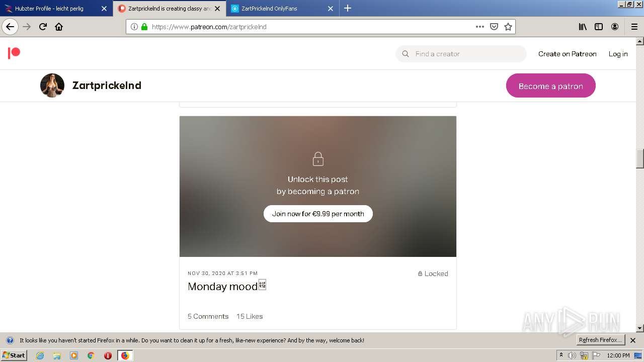This screenshot has width=644, height=362.
Task: Click the address bar URL
Action: coord(209,27)
